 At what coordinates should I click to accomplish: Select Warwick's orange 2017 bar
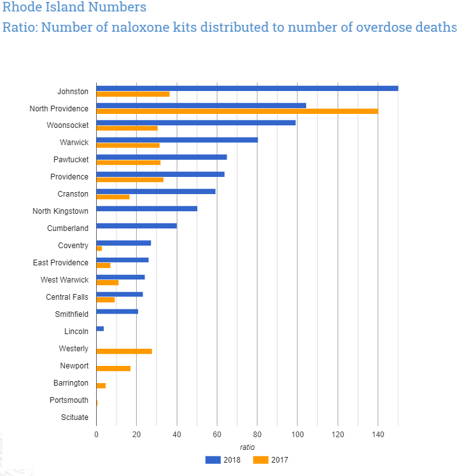click(128, 146)
